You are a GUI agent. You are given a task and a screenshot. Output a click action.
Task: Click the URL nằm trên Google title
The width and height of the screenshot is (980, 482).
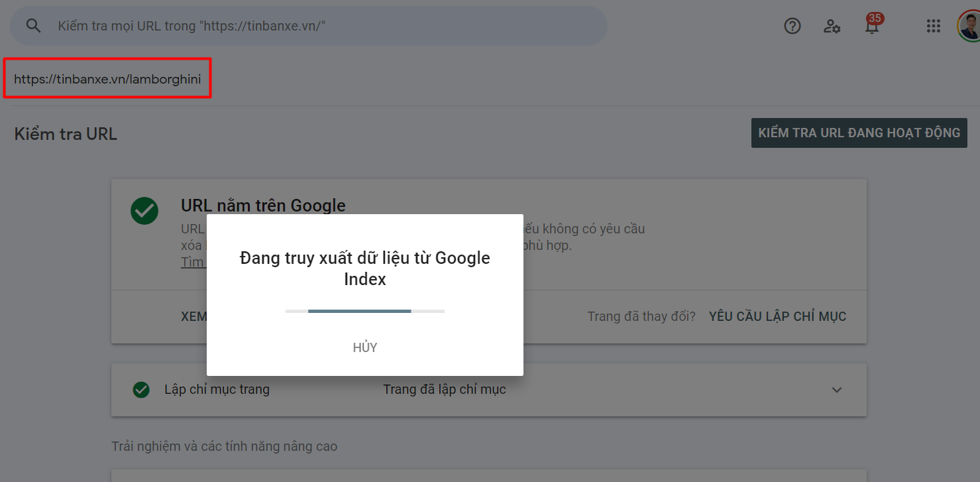click(263, 206)
